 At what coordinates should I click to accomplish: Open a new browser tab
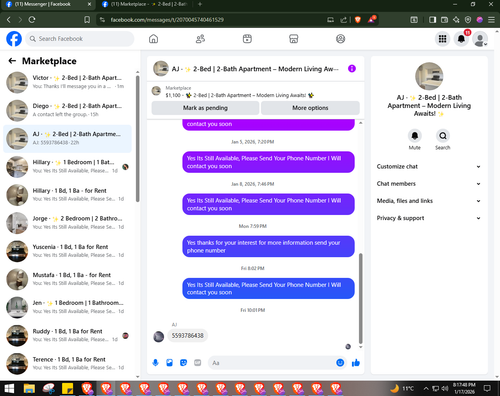point(200,4)
